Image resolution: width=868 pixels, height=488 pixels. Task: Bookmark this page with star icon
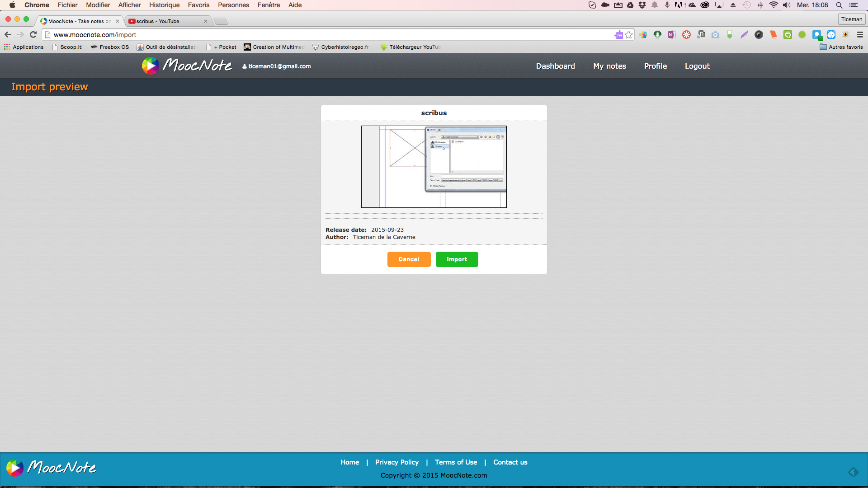[x=629, y=35]
